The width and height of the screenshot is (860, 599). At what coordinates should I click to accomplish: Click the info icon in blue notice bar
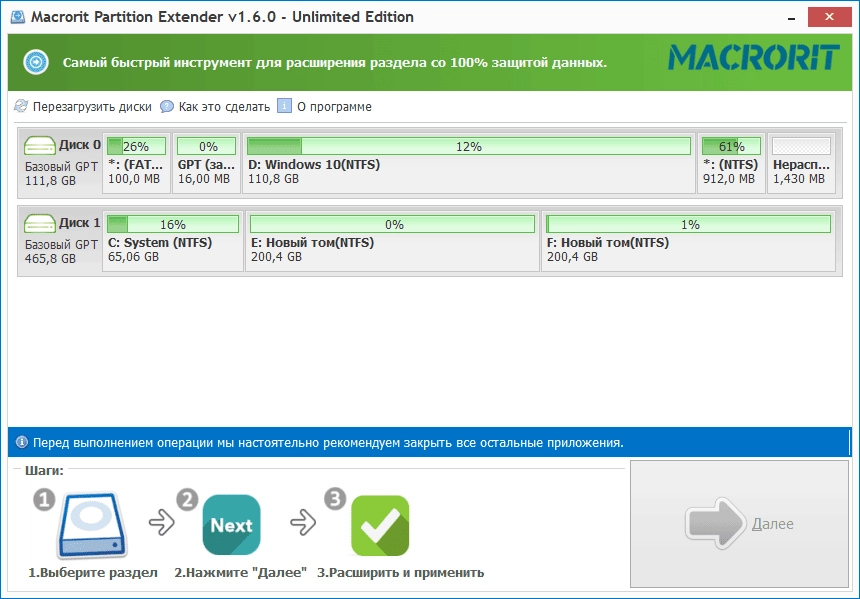(x=21, y=442)
